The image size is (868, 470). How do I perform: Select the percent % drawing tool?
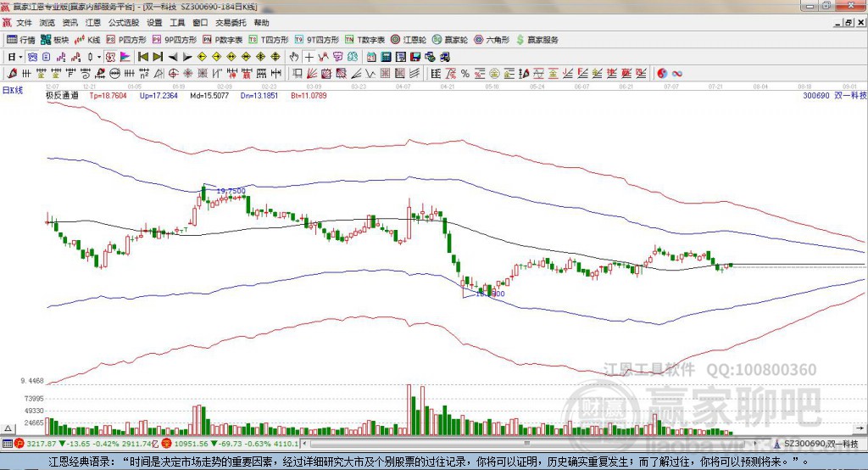pos(465,73)
